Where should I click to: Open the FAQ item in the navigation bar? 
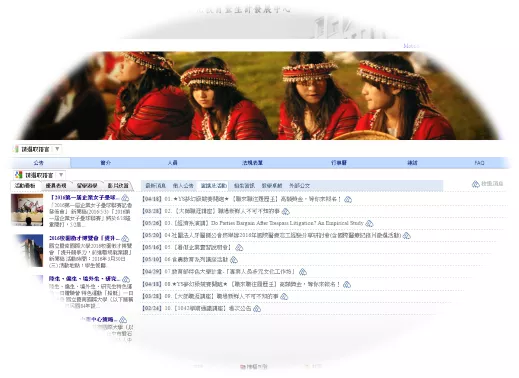tap(479, 163)
